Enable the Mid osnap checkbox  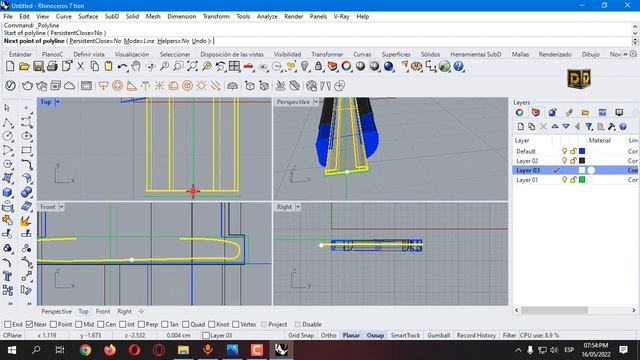79,324
